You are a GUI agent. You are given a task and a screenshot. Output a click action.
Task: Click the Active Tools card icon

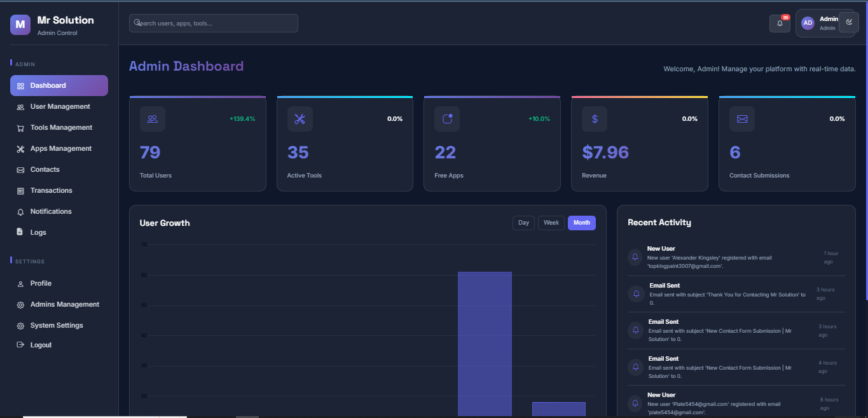click(x=300, y=119)
